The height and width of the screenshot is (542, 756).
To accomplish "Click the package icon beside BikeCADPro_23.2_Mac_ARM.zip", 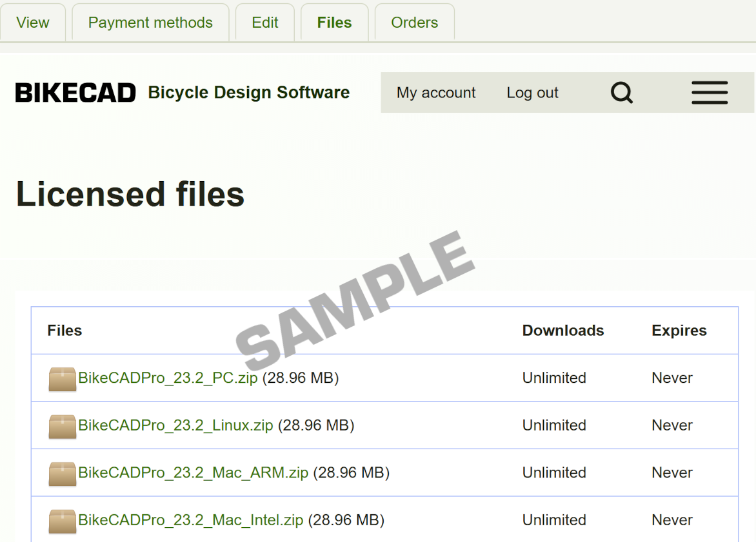I will point(62,474).
